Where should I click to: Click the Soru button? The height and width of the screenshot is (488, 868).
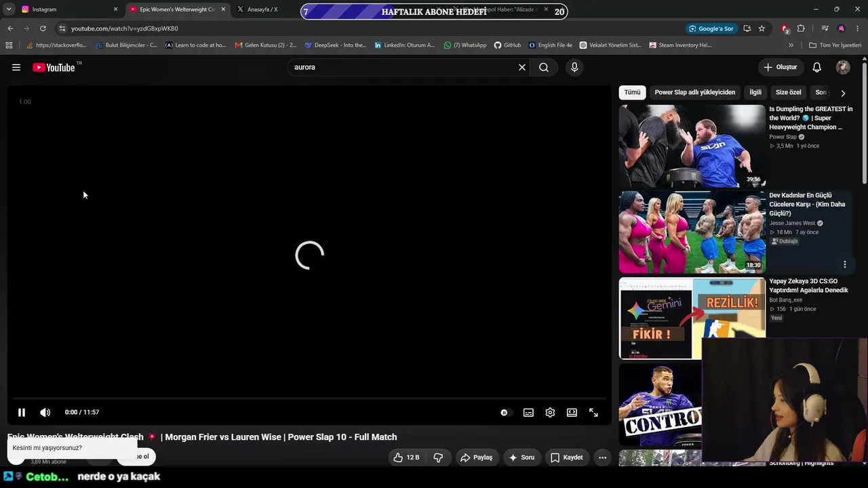tap(521, 457)
